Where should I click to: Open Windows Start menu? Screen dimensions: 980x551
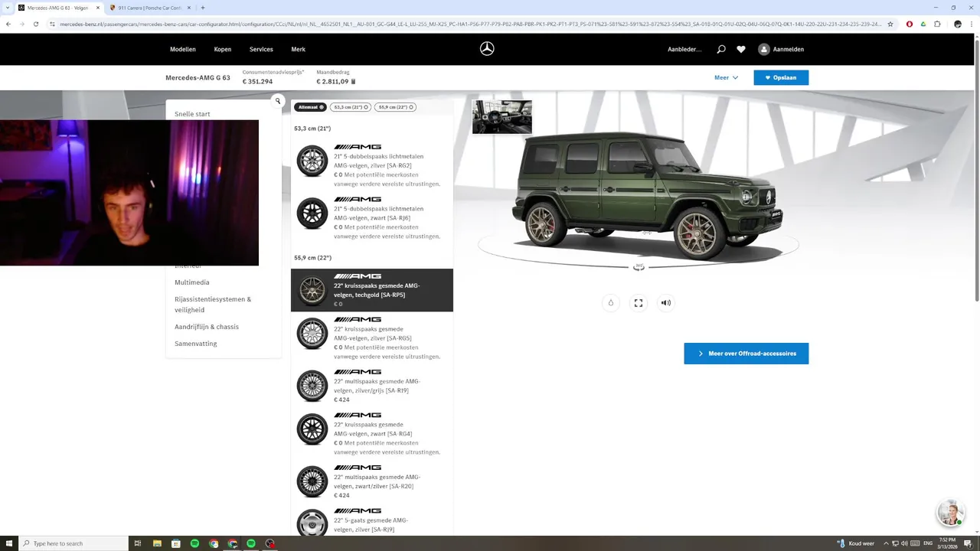8,543
